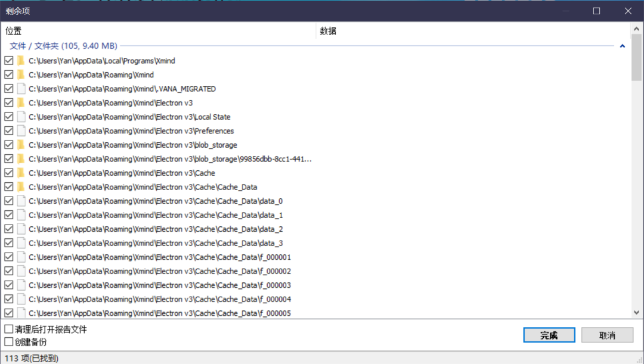The width and height of the screenshot is (644, 364).
Task: Click the scrollbar down arrow
Action: (636, 312)
